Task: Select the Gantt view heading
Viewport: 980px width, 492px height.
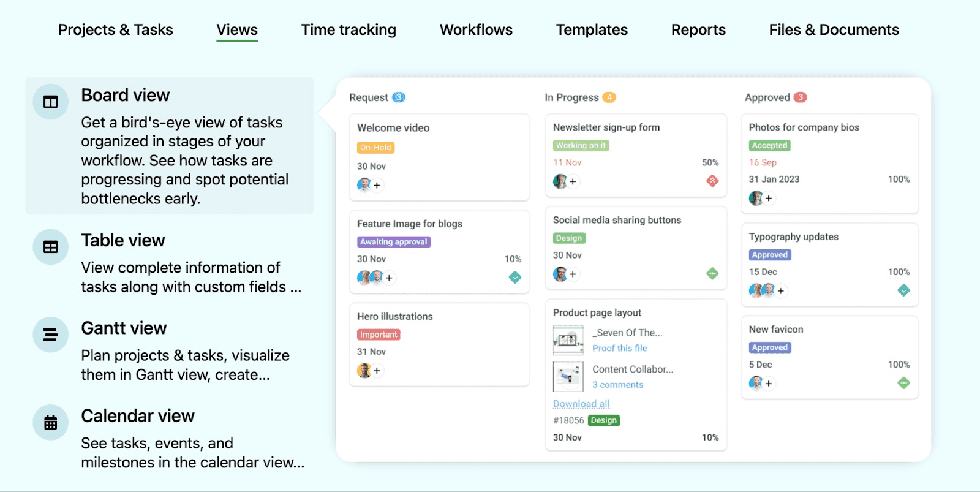Action: 124,328
